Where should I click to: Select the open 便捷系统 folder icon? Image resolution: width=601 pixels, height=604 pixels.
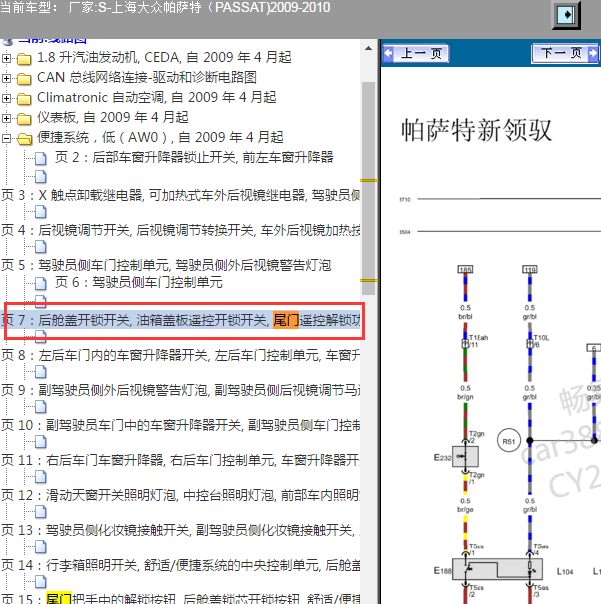(x=24, y=139)
